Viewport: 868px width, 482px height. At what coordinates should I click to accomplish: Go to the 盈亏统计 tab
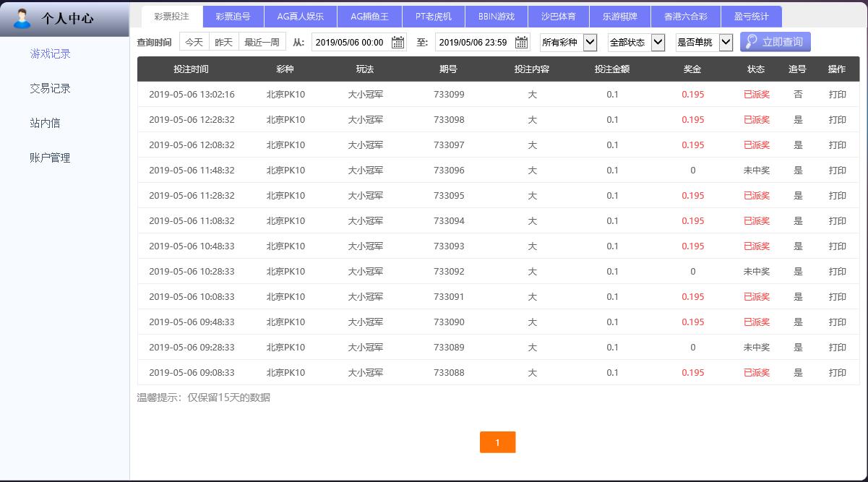click(751, 17)
